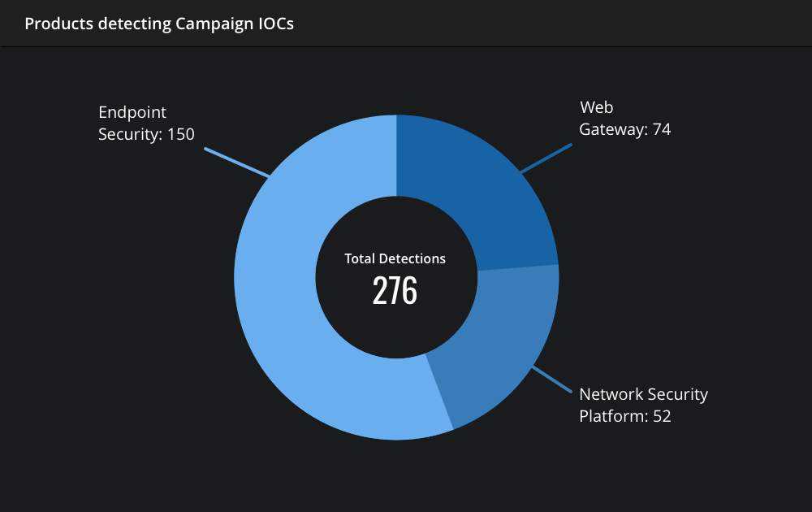Click the value 150 in Endpoint label

(x=181, y=134)
